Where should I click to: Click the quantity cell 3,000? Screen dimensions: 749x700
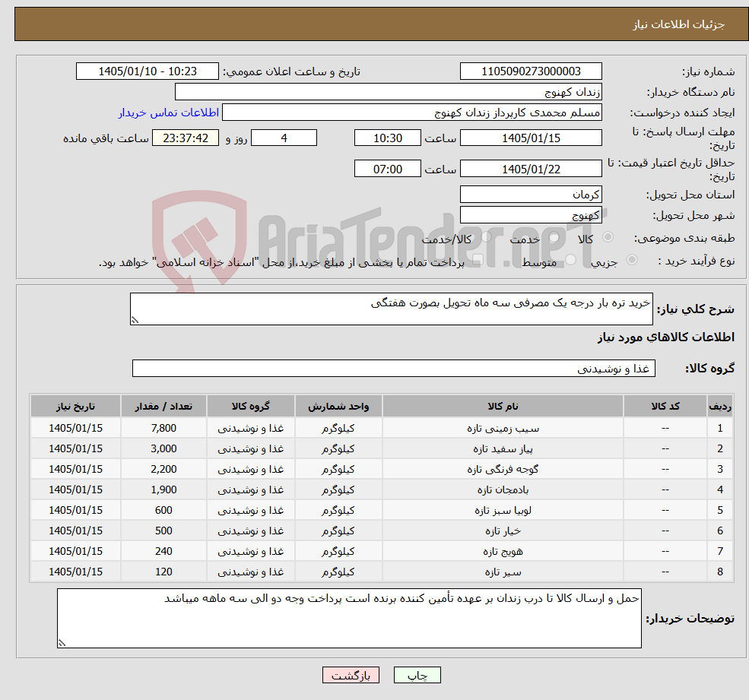point(163,449)
